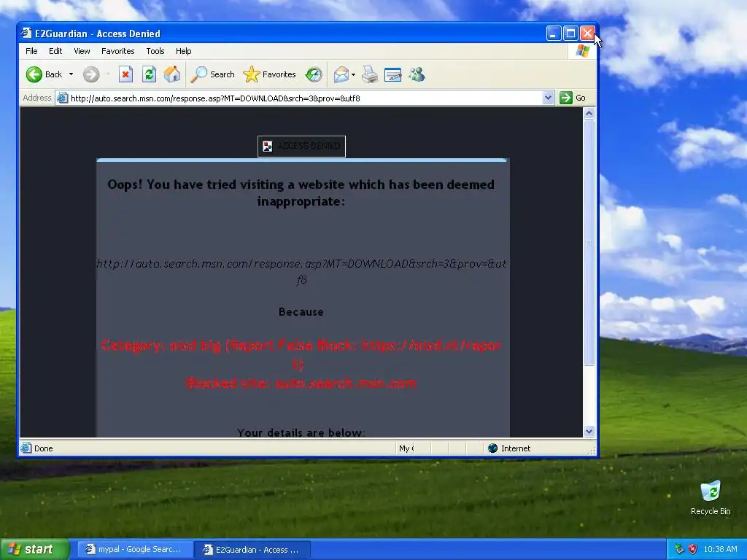
Task: Close the E2Guardian window
Action: pos(587,34)
